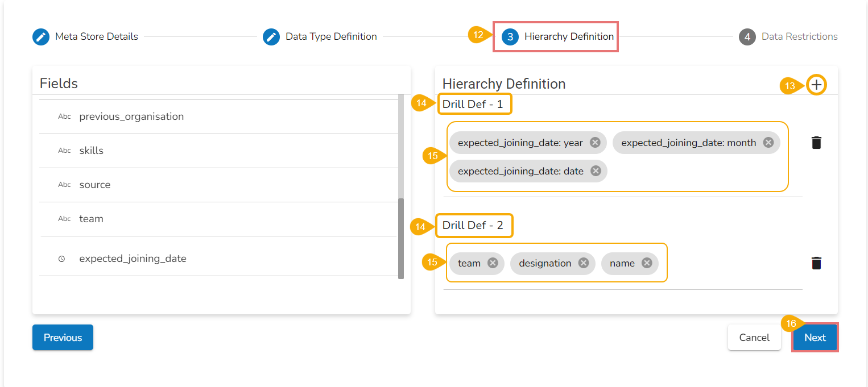Screen dimensions: 868x387
Task: Delete Drill Def - 1 with trash icon
Action: [816, 143]
